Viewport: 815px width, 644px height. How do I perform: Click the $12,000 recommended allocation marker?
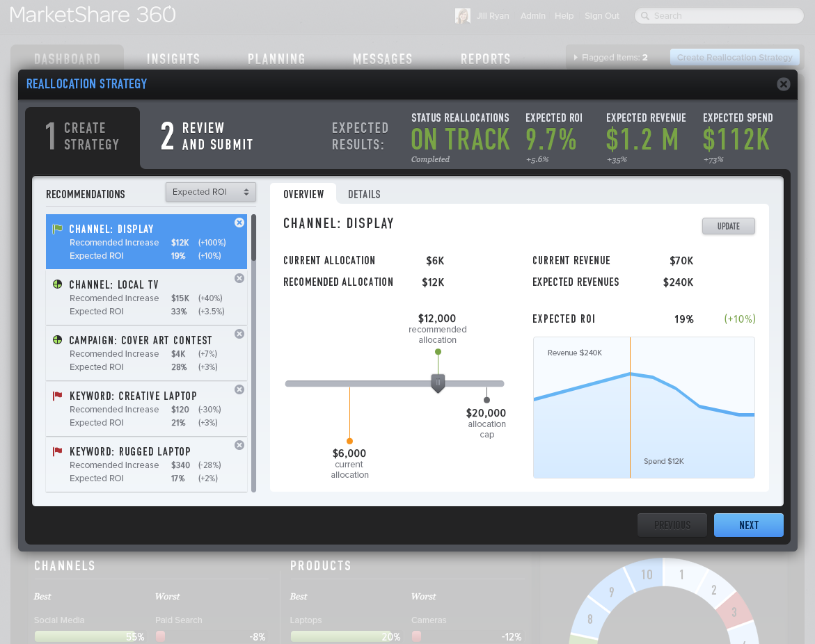pyautogui.click(x=438, y=352)
